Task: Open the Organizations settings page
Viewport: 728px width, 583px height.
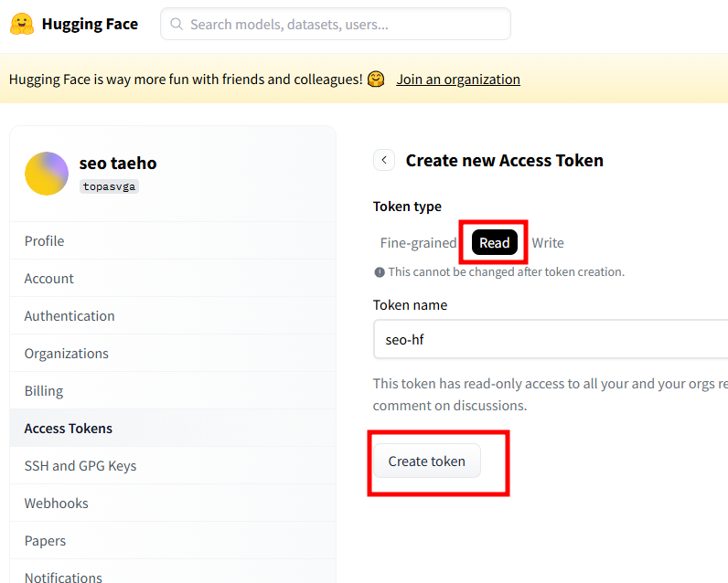Action: click(x=66, y=354)
